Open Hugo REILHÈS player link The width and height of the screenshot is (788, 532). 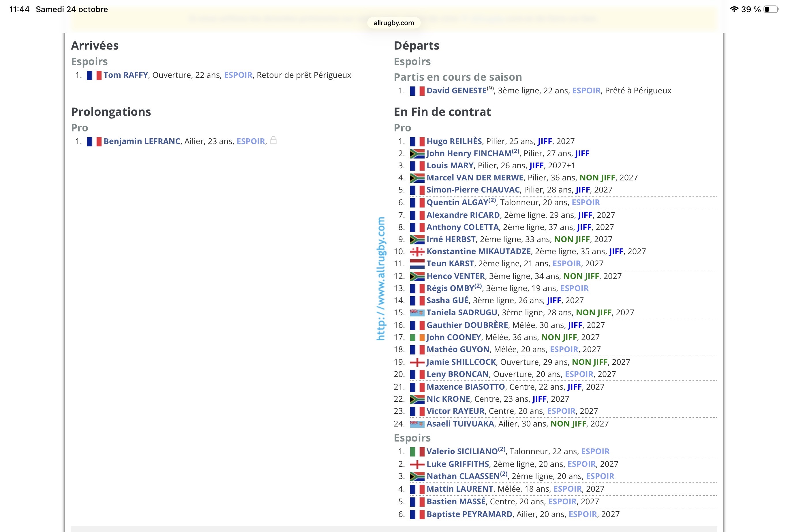point(454,141)
